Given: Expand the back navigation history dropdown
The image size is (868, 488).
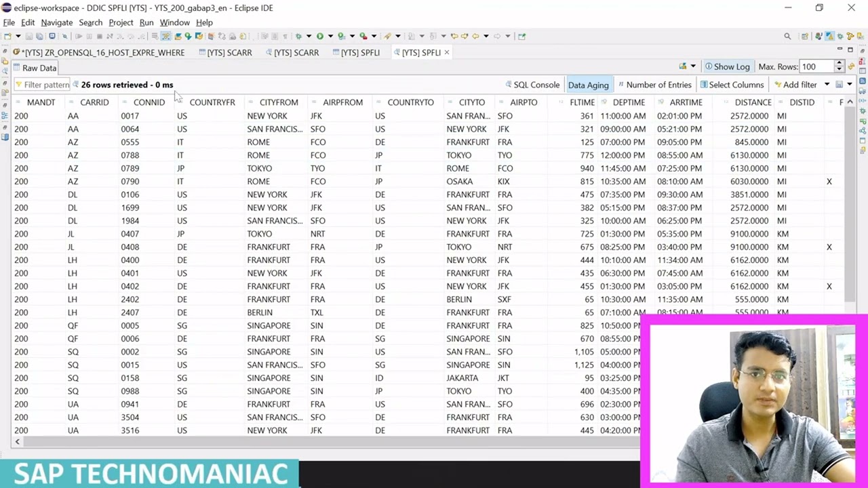Looking at the screenshot, I should pos(486,36).
